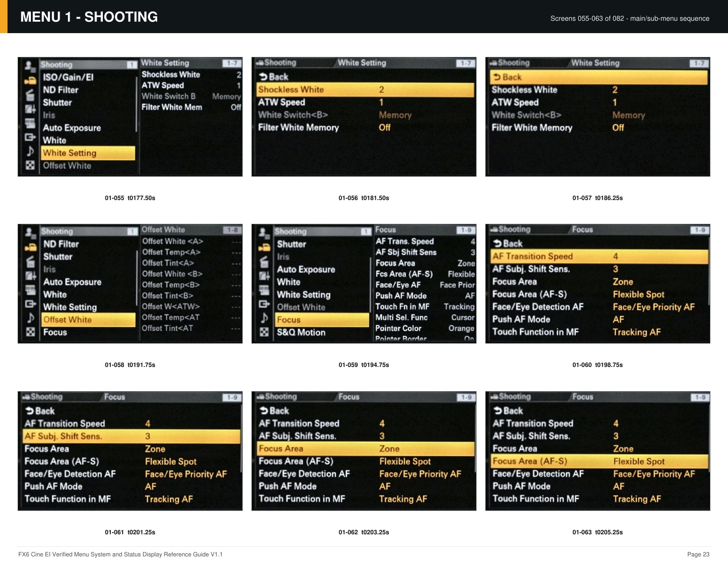Image resolution: width=728 pixels, height=563 pixels.
Task: Click the menu scrollbar in screen 01-055
Action: point(136,104)
